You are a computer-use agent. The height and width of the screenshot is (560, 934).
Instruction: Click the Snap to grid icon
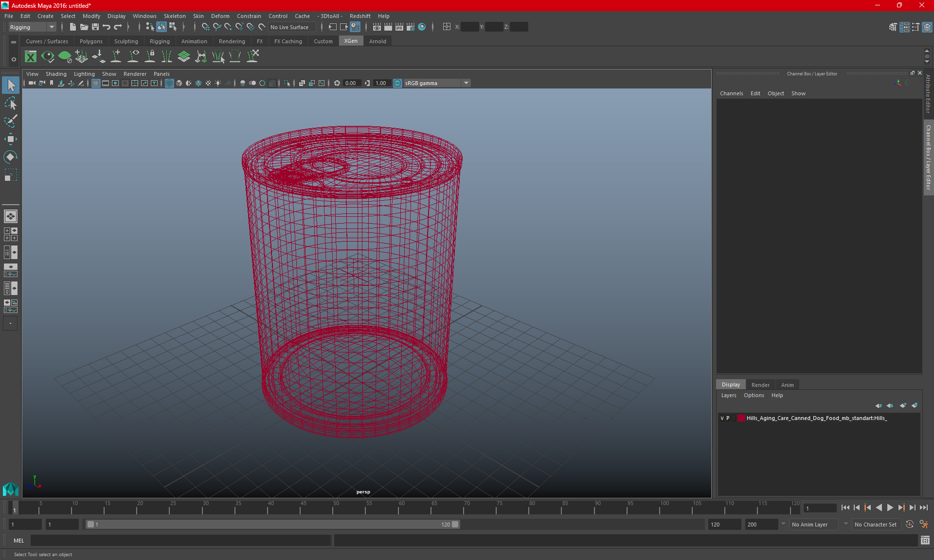[204, 27]
